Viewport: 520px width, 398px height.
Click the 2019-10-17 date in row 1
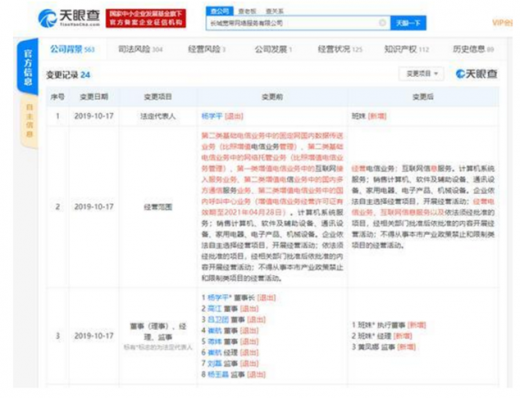tap(94, 116)
